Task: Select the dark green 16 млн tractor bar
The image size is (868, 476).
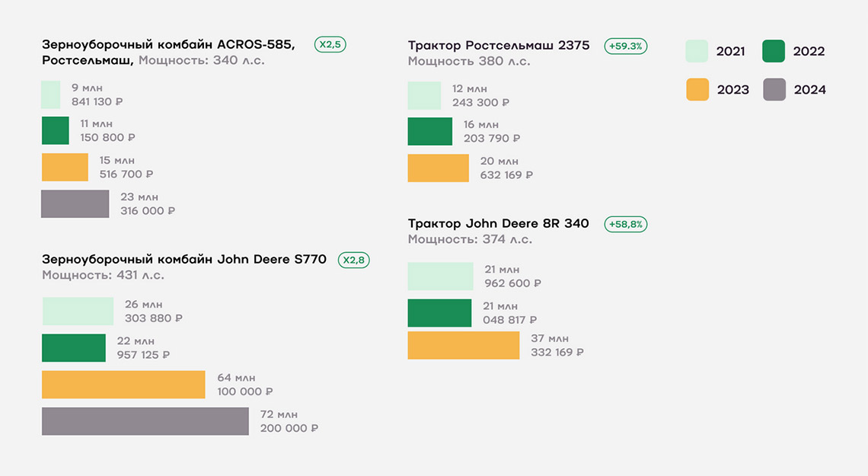Action: (430, 131)
